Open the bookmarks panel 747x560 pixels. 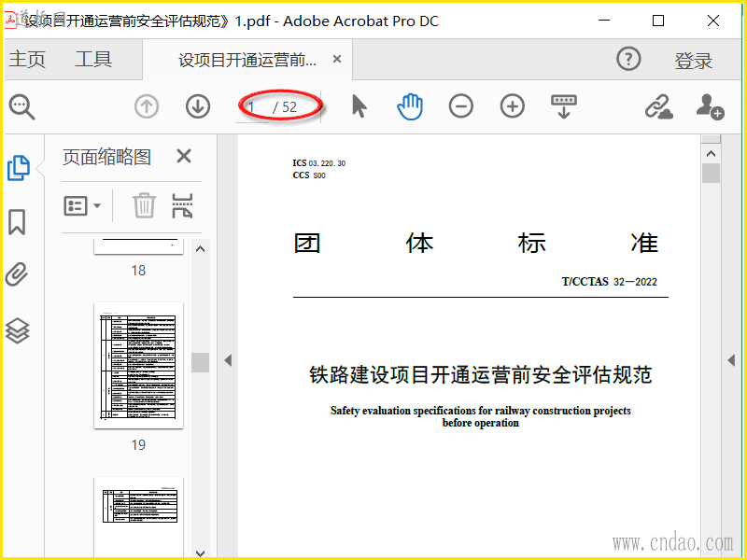pos(17,222)
